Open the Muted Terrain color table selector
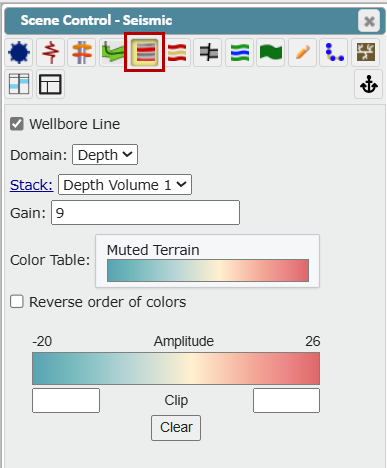 (207, 261)
